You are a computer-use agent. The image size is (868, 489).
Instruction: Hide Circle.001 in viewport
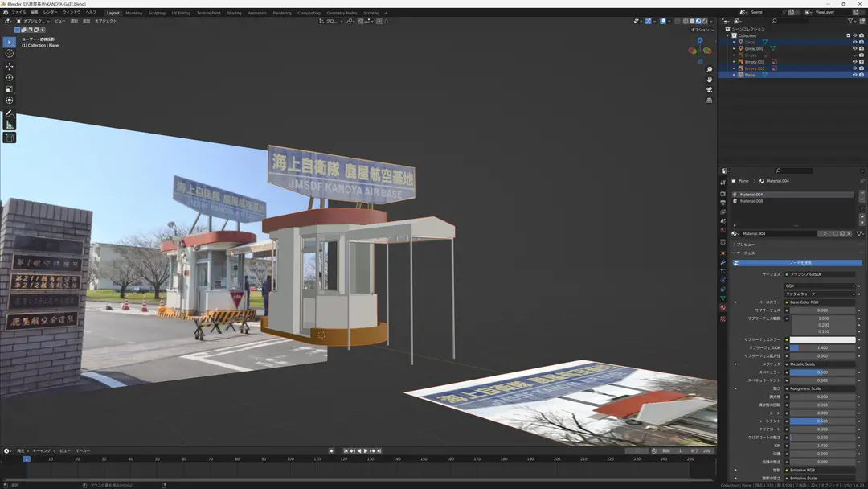[x=854, y=49]
